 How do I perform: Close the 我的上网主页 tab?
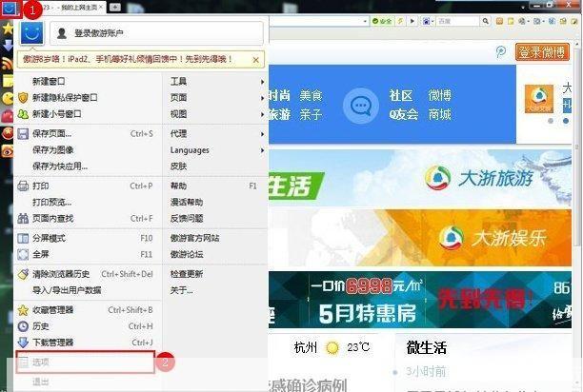coord(101,7)
